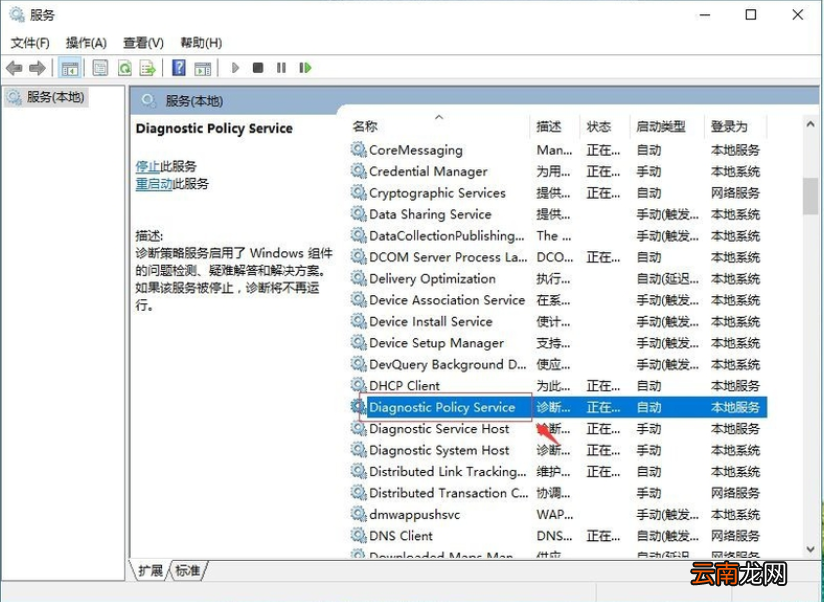
Task: Click the gear icon beside Data Sharing Service
Action: tap(358, 214)
